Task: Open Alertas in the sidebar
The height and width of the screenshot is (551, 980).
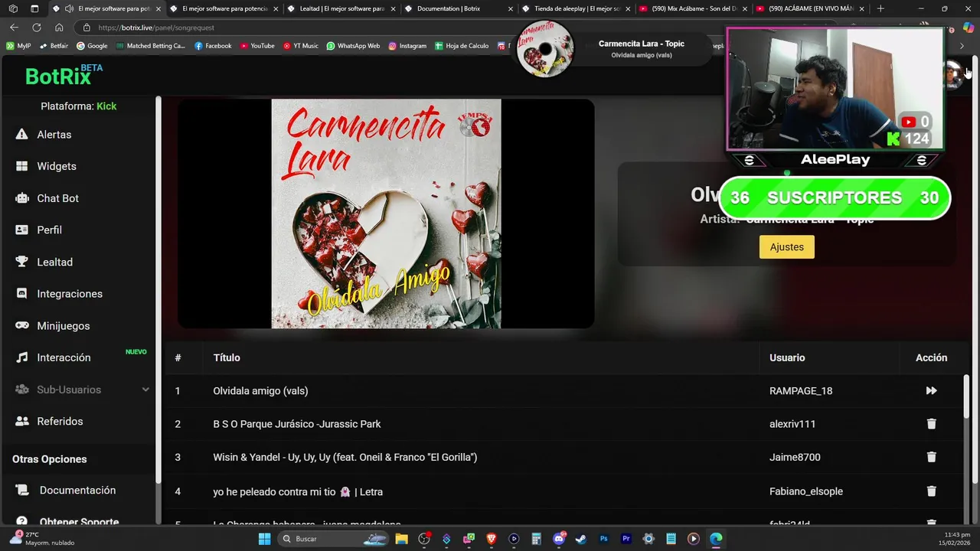Action: pyautogui.click(x=54, y=135)
